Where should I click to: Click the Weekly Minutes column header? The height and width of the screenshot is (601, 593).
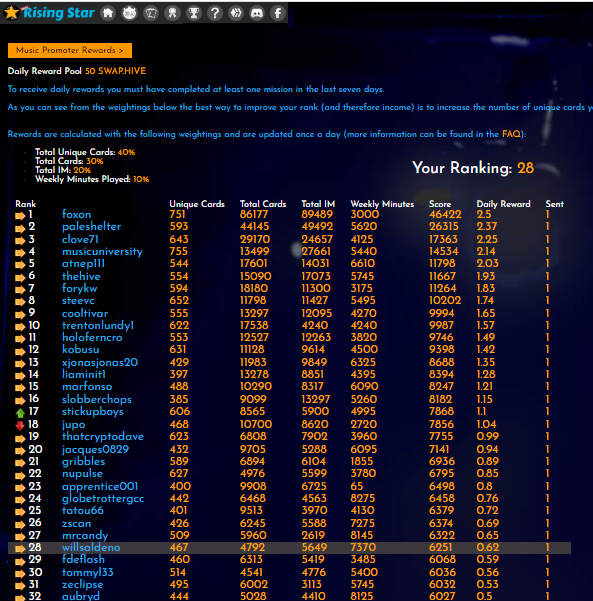pos(382,204)
